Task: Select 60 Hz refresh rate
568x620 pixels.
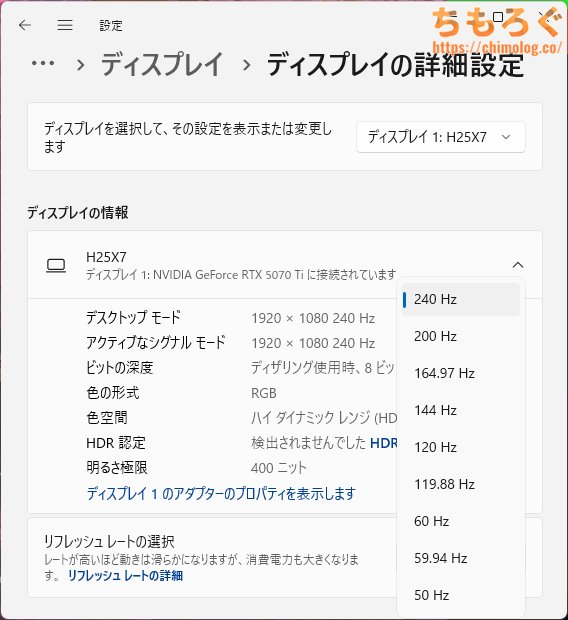Action: coord(461,521)
